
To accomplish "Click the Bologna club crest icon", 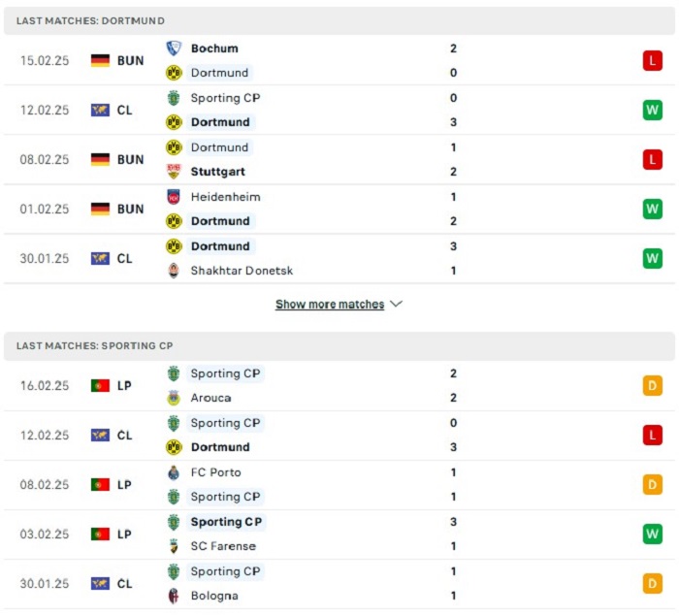I will point(174,596).
